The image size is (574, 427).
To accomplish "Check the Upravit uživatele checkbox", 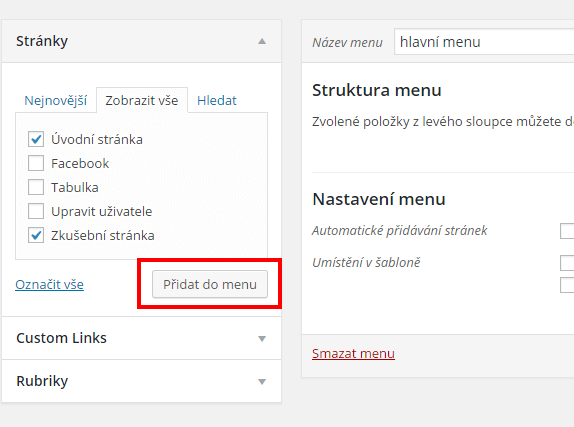I will tap(36, 211).
